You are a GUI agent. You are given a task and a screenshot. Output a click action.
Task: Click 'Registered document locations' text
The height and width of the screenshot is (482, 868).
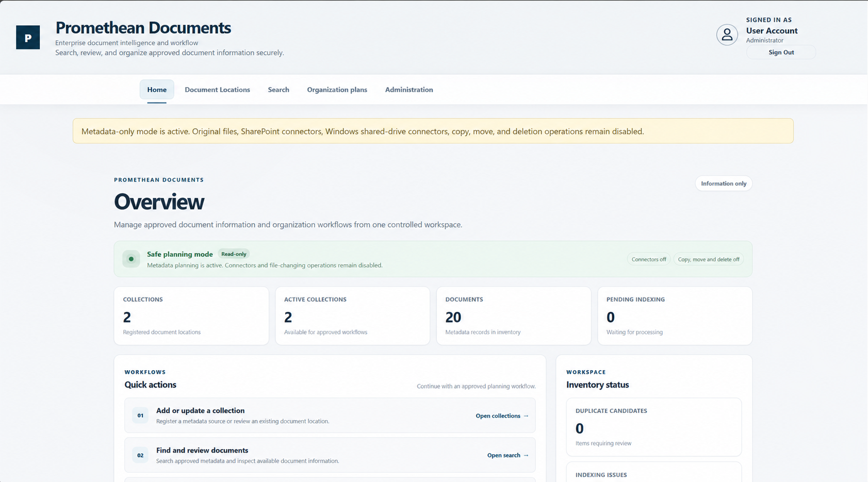pos(161,332)
